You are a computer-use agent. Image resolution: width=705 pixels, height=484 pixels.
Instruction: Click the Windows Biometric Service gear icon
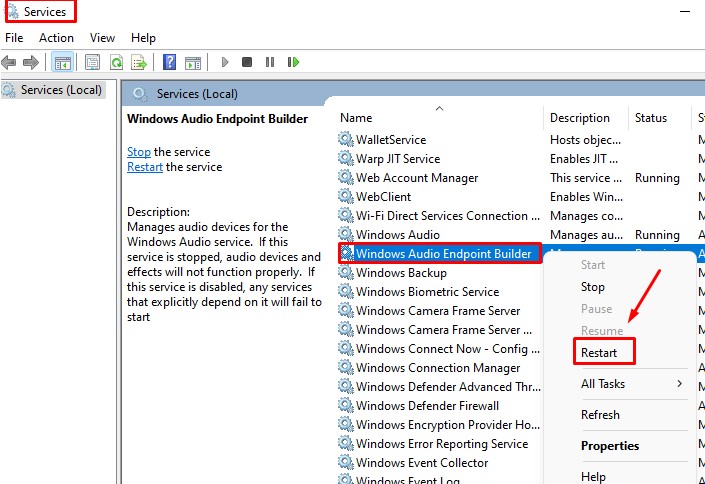point(346,291)
